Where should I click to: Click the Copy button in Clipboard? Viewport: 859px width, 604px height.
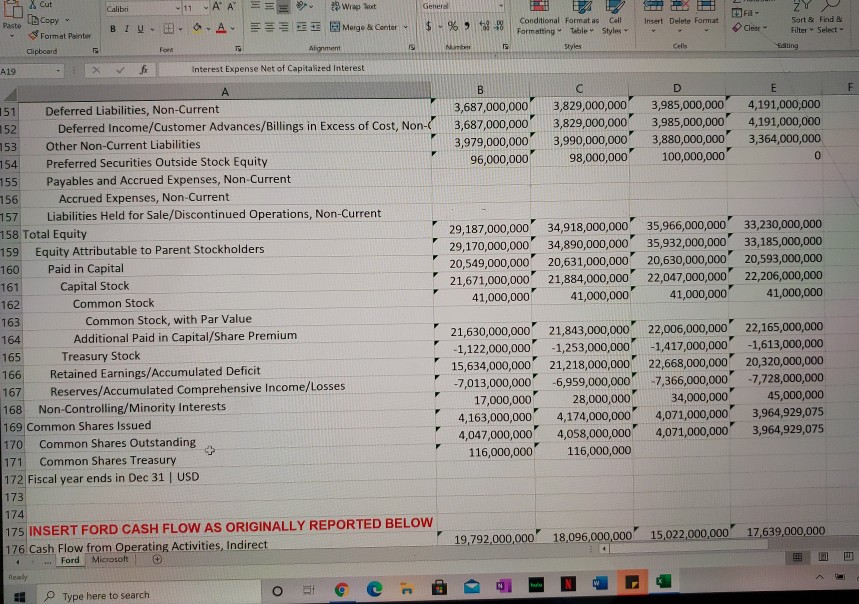click(x=45, y=20)
